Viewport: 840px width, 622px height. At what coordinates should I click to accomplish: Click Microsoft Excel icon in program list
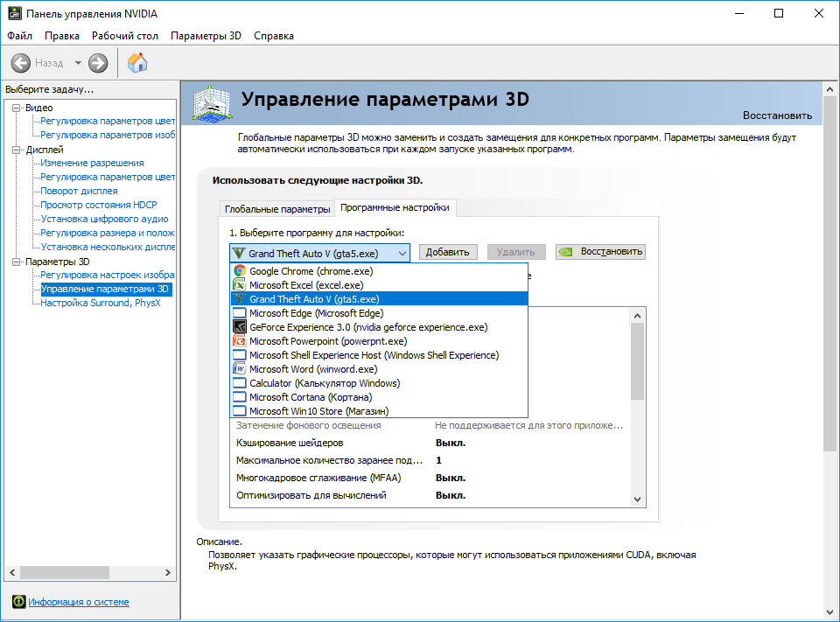point(240,285)
